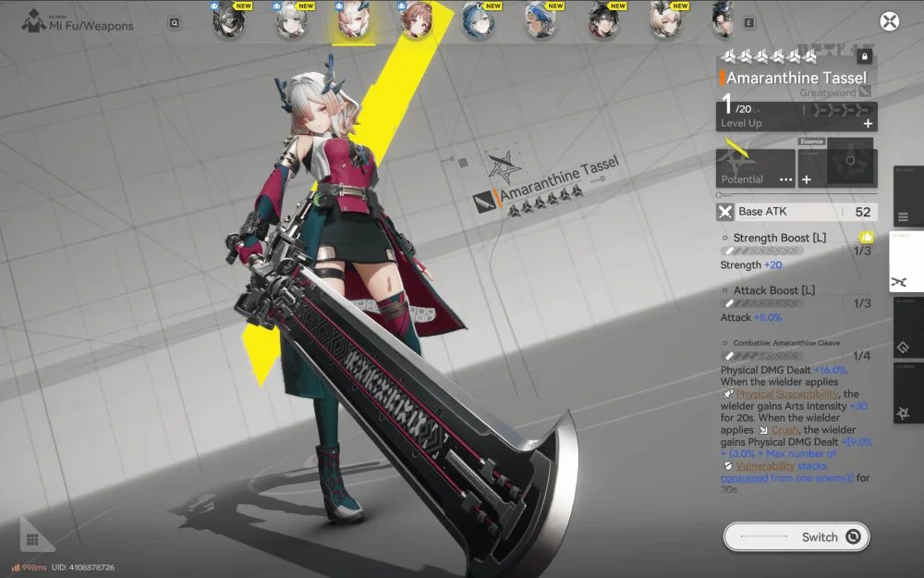Viewport: 924px width, 578px height.
Task: Select the brown-haired operator portrait
Action: pos(416,20)
